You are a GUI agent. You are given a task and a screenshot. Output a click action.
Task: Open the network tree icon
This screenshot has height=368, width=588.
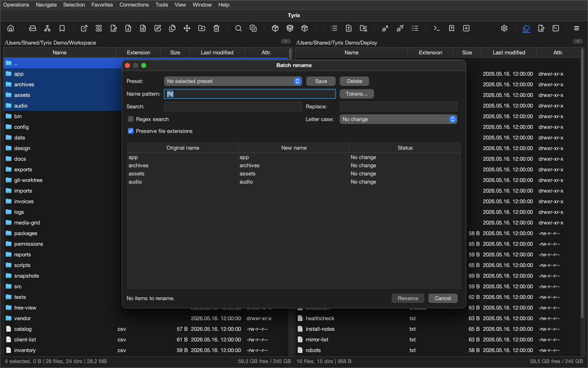(x=47, y=28)
